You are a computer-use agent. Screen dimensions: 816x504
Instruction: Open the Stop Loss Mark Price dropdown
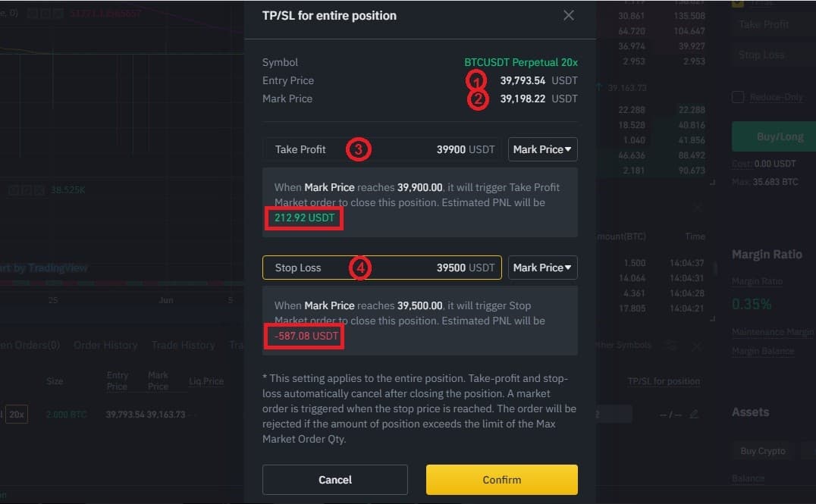542,268
